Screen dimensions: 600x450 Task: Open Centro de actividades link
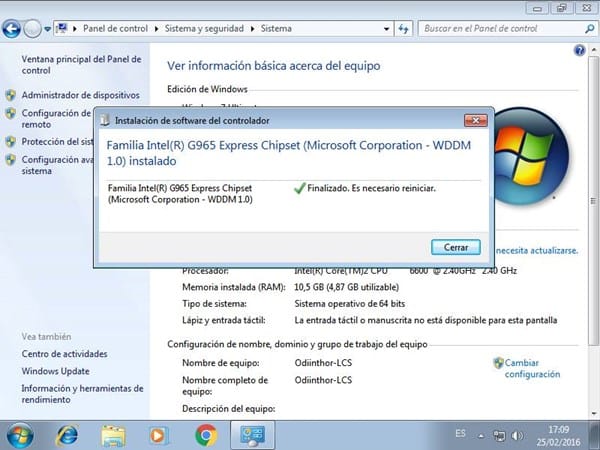(64, 354)
